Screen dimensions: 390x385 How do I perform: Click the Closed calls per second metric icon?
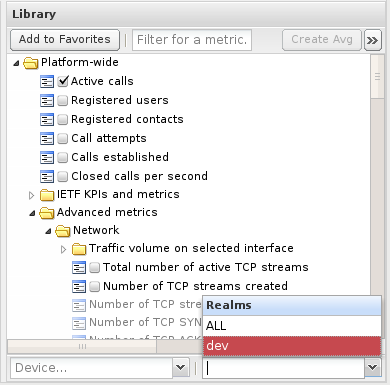click(47, 176)
